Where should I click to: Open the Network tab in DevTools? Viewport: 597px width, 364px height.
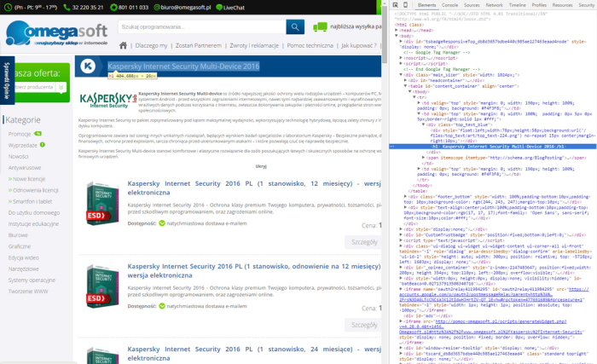click(x=494, y=5)
